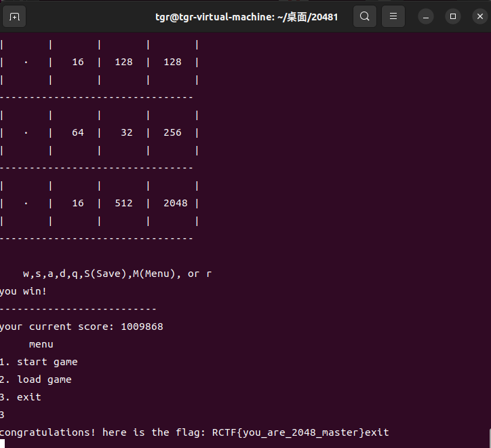Click the "2. load game" menu line
Image resolution: width=491 pixels, height=448 pixels.
[x=36, y=379]
